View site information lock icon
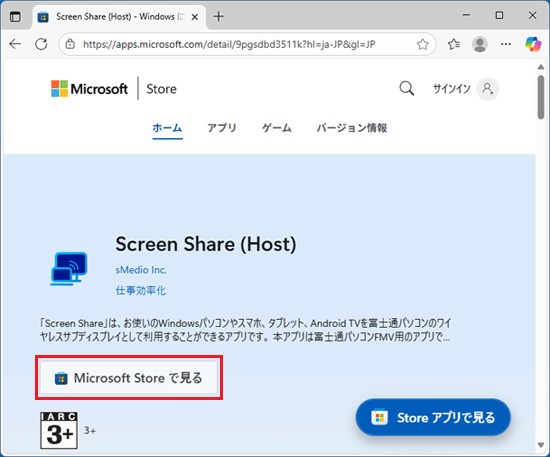 pyautogui.click(x=71, y=44)
